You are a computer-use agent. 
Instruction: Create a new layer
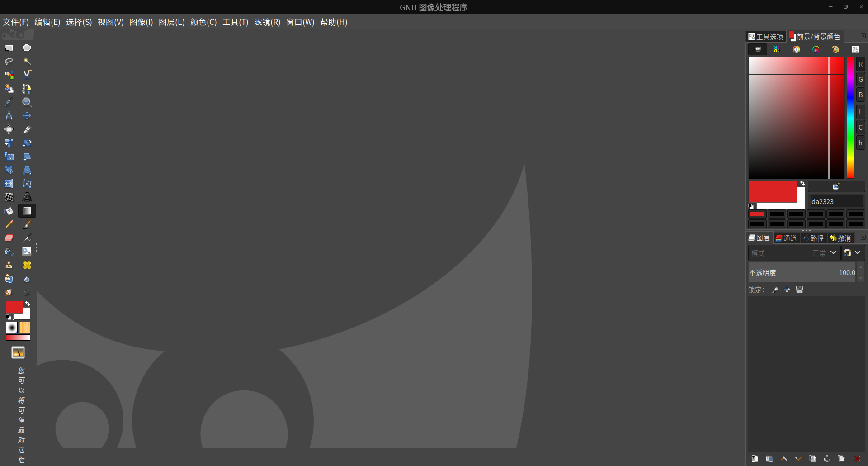pos(755,459)
